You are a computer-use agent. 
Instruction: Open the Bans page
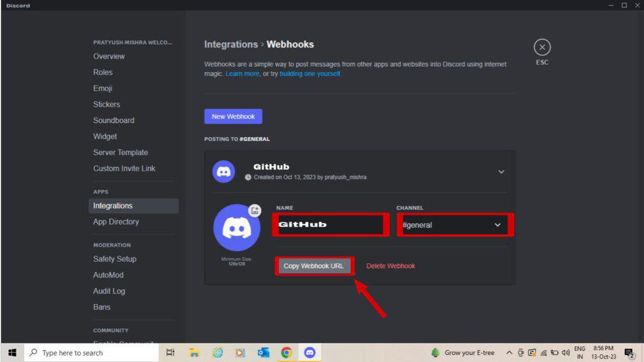click(101, 307)
